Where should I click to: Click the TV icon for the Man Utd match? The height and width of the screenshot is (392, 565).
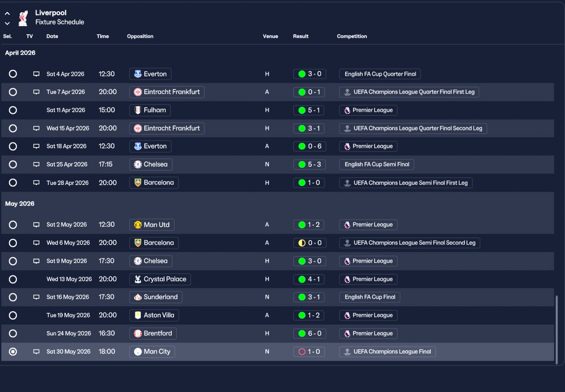(36, 225)
